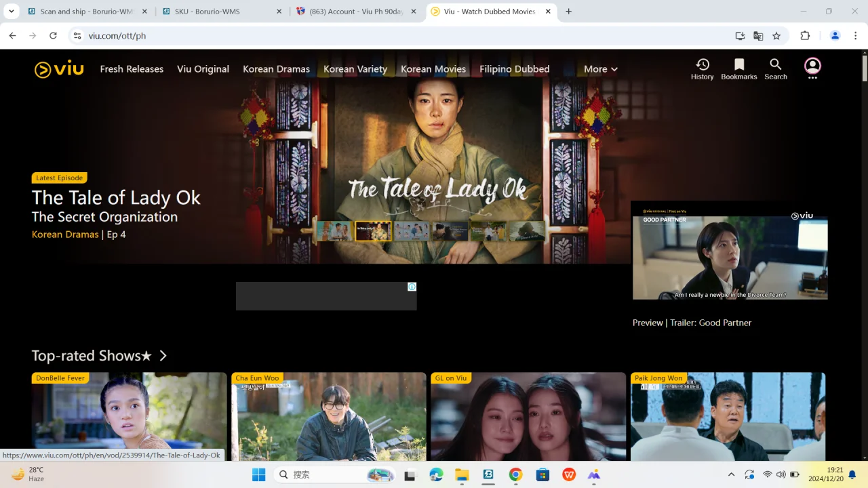
Task: Open Microsoft Edge from taskbar
Action: tap(435, 474)
